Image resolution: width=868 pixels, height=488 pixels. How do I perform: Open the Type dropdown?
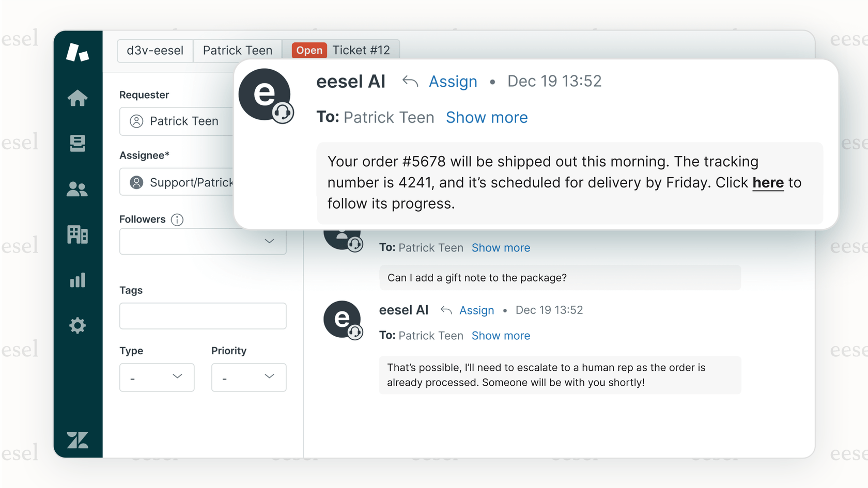[x=157, y=377]
